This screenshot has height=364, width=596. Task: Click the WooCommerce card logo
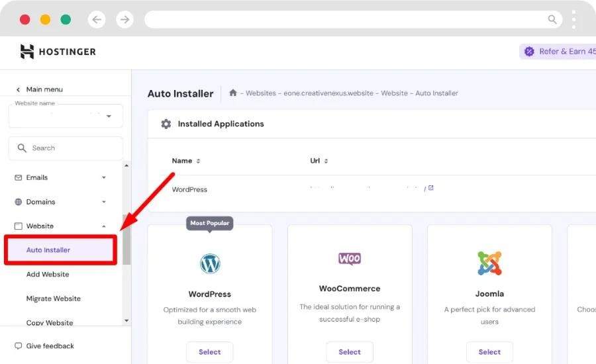350,259
